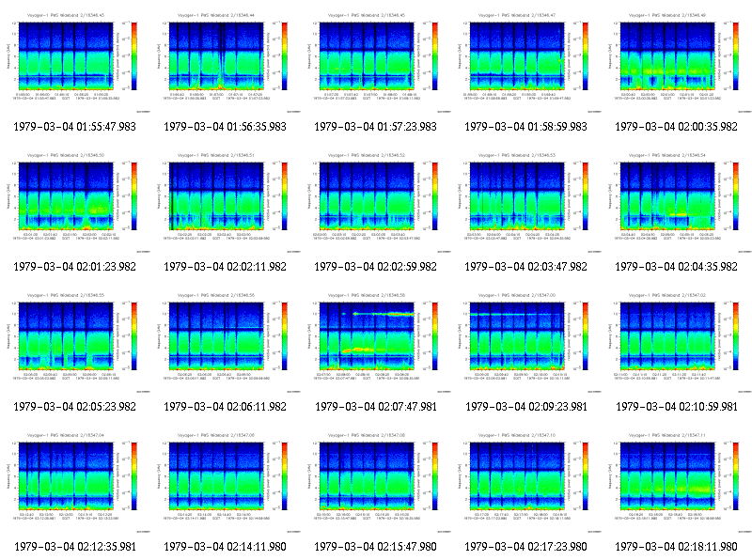Open the spectrogram thumbnail dated 1979-03-04 02:02:59.982
Image resolution: width=752 pixels, height=560 pixels.
pos(376,202)
